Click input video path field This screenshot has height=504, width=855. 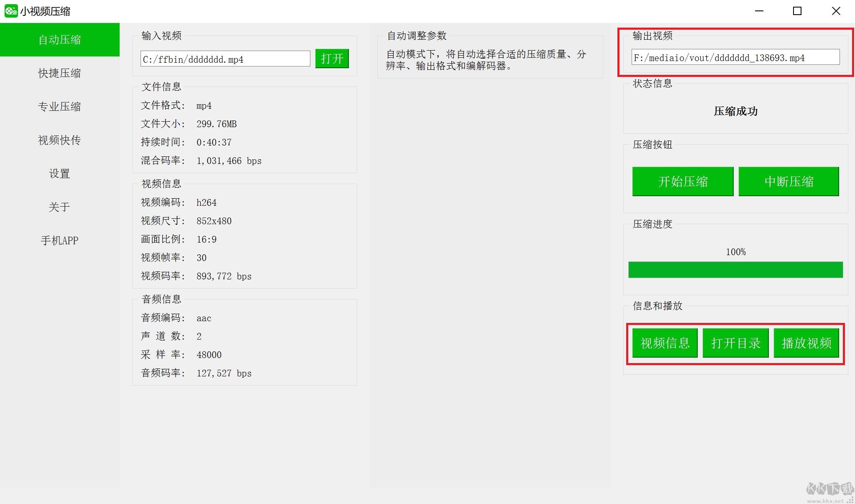pyautogui.click(x=225, y=59)
